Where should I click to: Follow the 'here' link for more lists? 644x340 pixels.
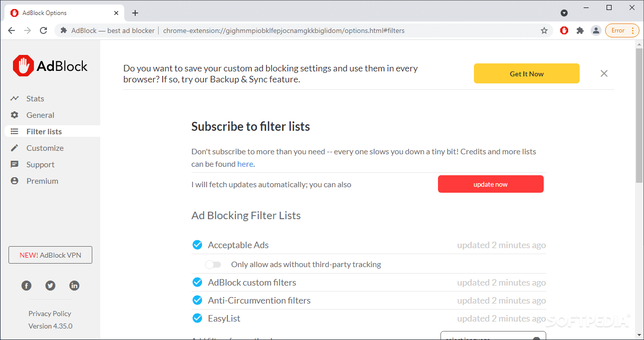pos(245,164)
